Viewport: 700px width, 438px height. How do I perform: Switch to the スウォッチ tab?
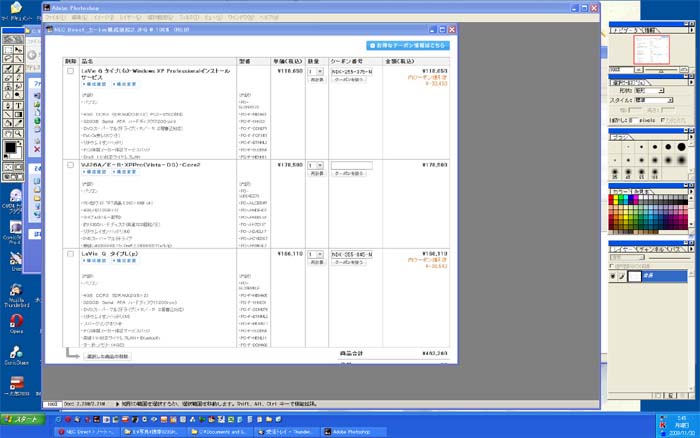(641, 191)
